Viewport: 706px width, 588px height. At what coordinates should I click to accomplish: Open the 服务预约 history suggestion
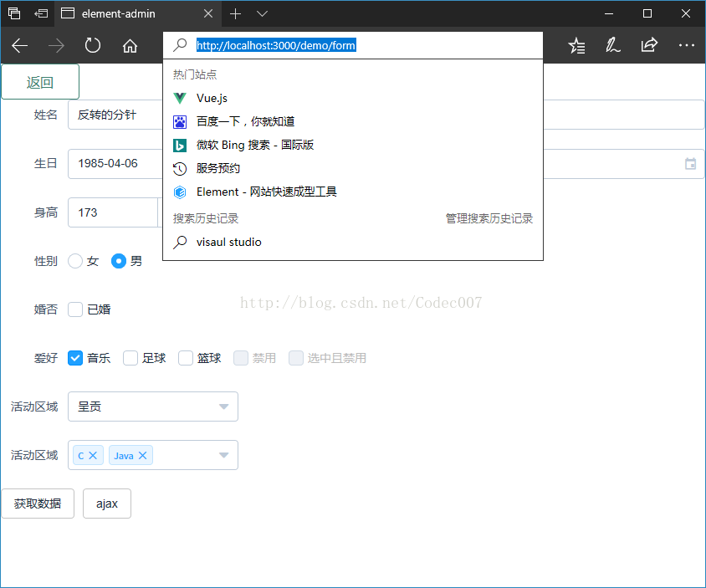[x=353, y=168]
